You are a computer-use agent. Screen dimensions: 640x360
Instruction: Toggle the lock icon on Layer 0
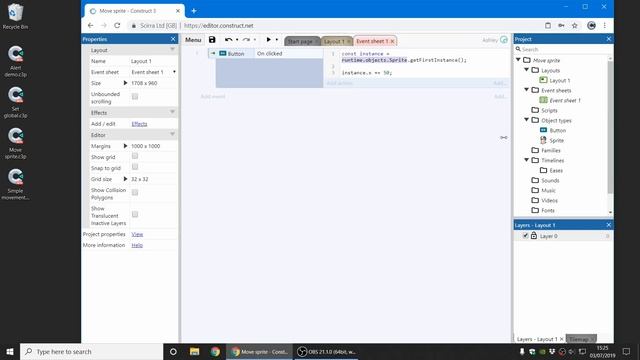point(533,236)
